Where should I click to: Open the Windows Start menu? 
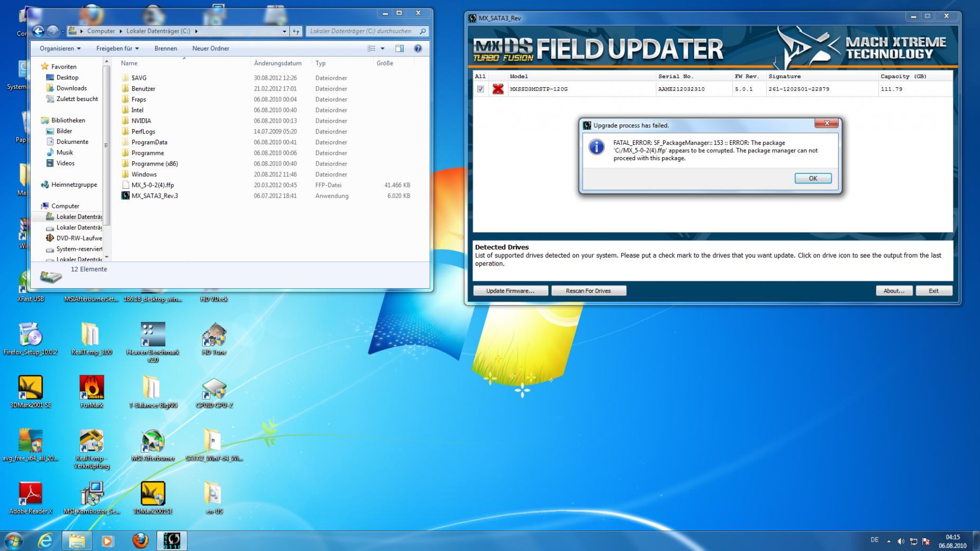click(x=13, y=541)
